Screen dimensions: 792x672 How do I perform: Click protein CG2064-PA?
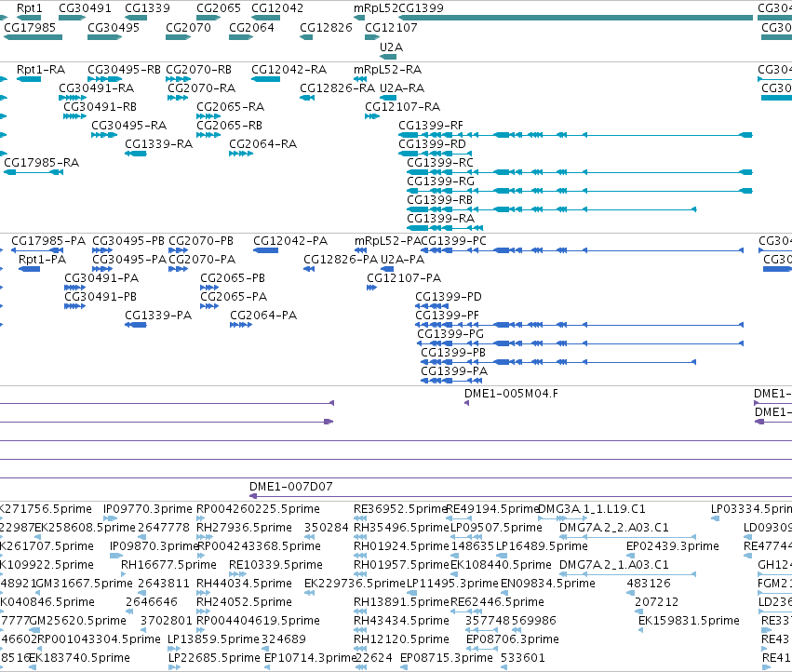click(263, 316)
